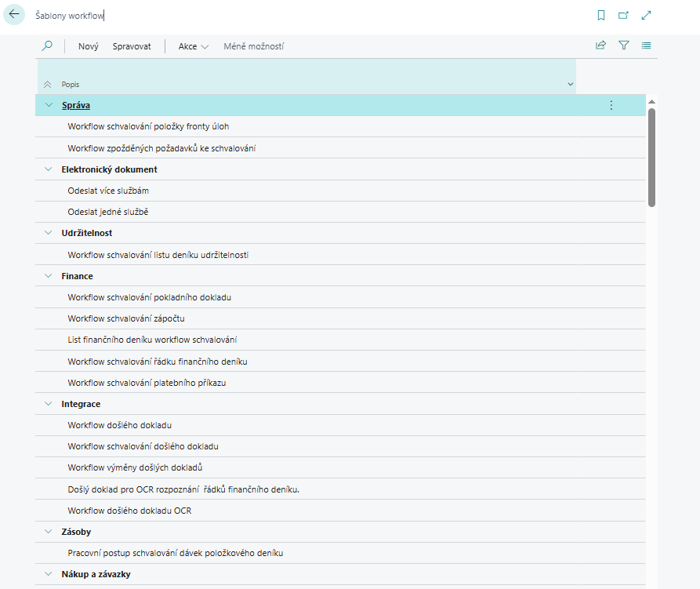700x589 pixels.
Task: Open the Popis column dropdown arrow
Action: (x=570, y=85)
